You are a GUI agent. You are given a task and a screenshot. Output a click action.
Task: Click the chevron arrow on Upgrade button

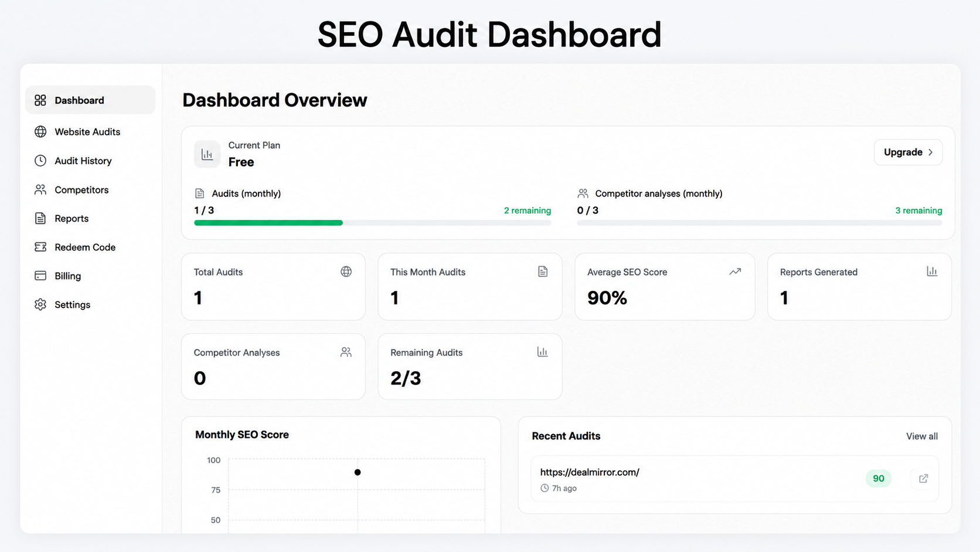tap(930, 152)
